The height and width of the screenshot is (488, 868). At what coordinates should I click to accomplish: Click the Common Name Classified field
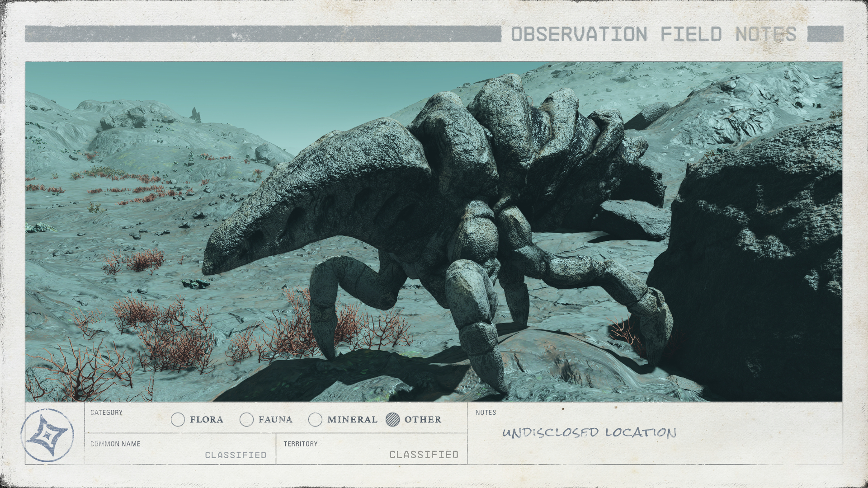click(x=180, y=449)
